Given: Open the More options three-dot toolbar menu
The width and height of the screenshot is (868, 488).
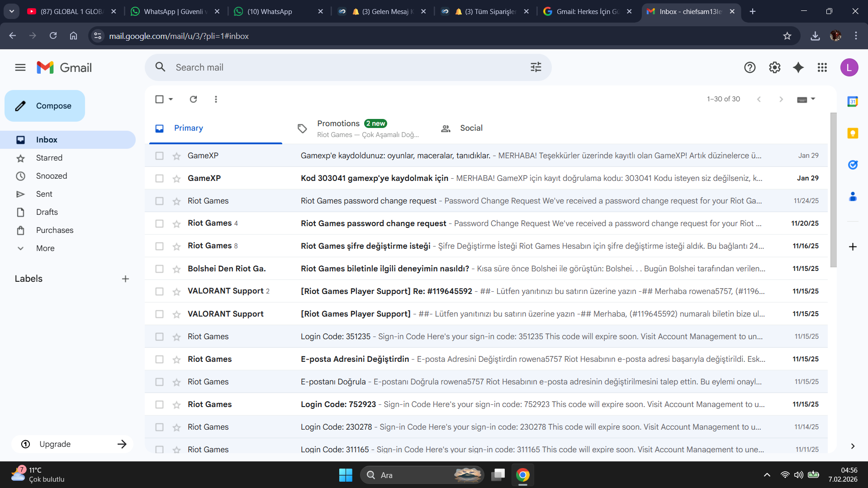Looking at the screenshot, I should tap(216, 99).
